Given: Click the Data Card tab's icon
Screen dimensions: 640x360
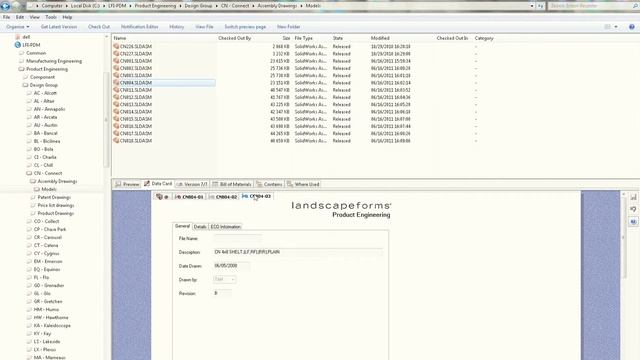Looking at the screenshot, I should click(x=147, y=184).
